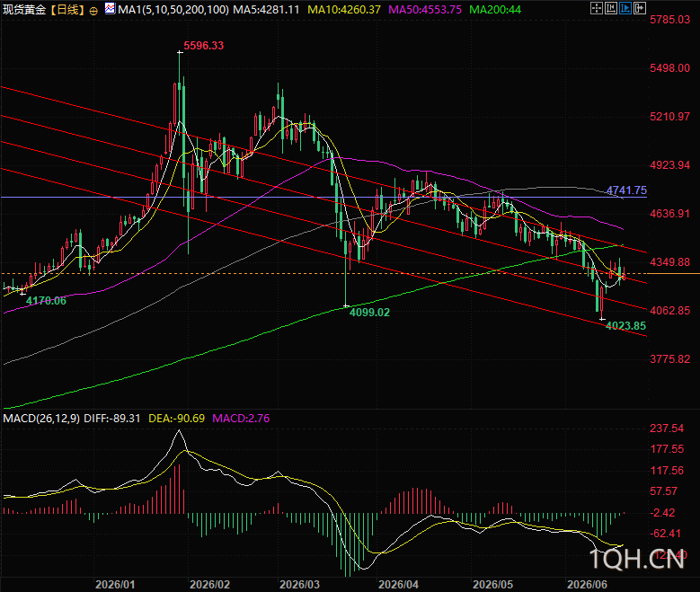The image size is (700, 592).
Task: Click the 4099.02 low price marker
Action: click(369, 313)
